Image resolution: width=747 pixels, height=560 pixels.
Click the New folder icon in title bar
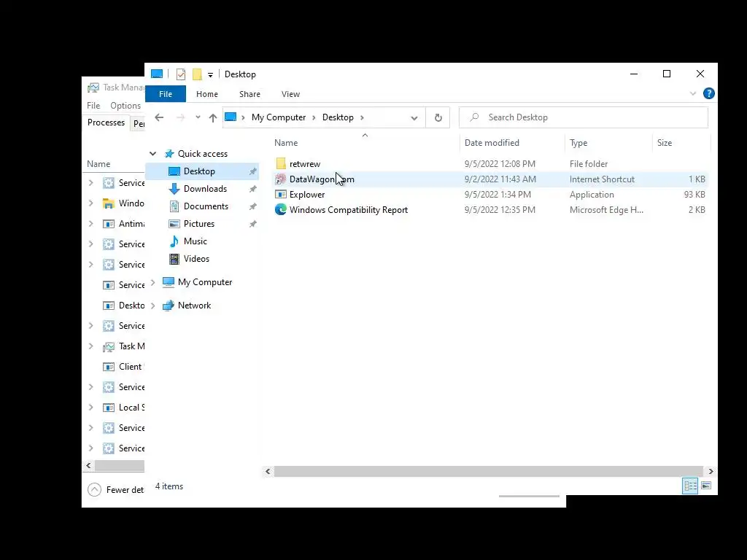point(197,74)
